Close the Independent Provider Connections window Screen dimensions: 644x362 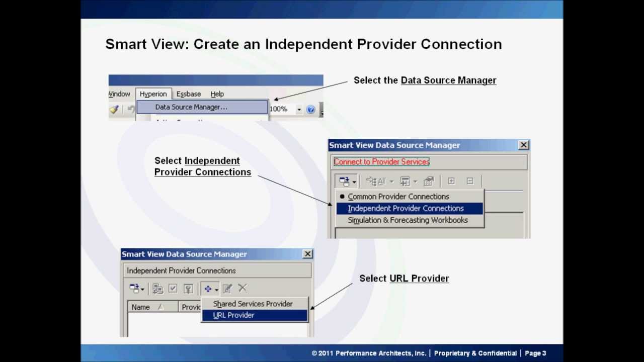(x=307, y=254)
